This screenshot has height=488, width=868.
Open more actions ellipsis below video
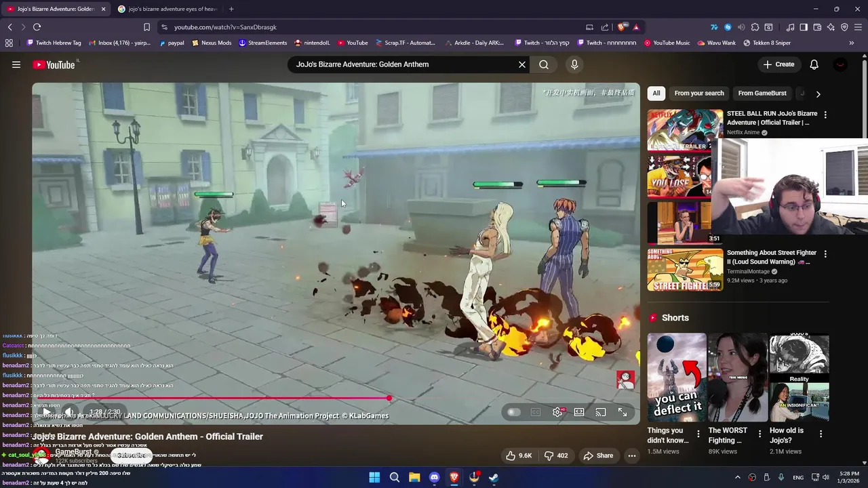click(x=632, y=455)
